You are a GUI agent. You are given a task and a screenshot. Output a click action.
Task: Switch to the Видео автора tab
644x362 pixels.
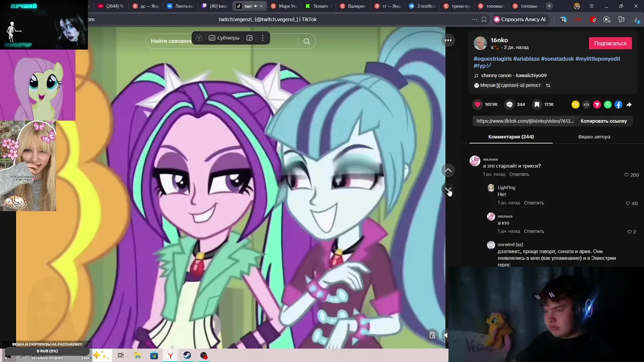pyautogui.click(x=594, y=137)
